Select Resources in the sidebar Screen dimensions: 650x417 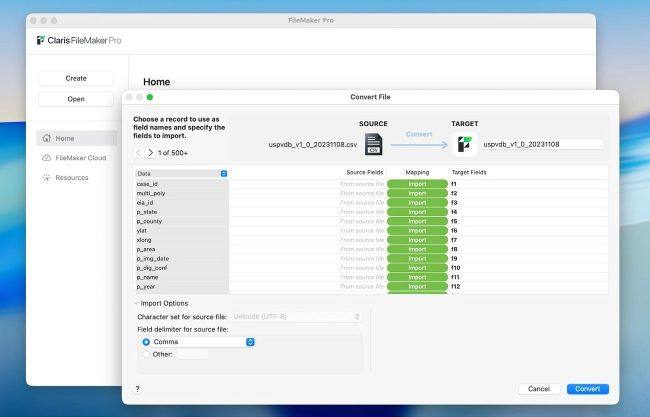[x=77, y=177]
